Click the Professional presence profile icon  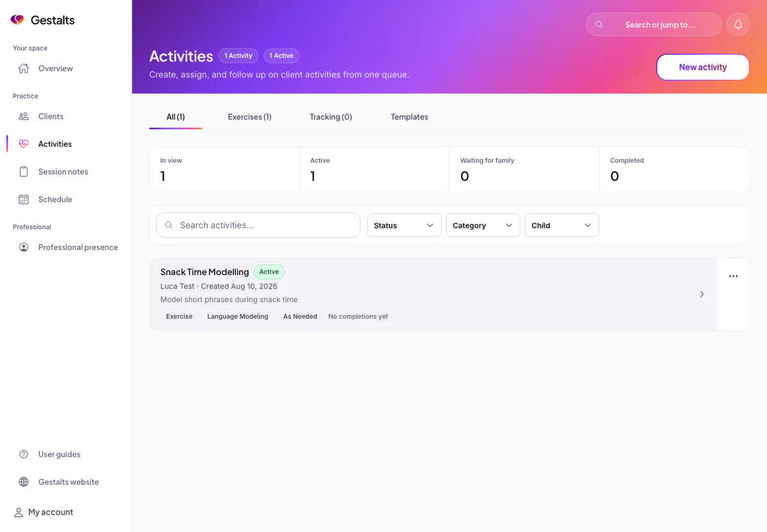(24, 247)
